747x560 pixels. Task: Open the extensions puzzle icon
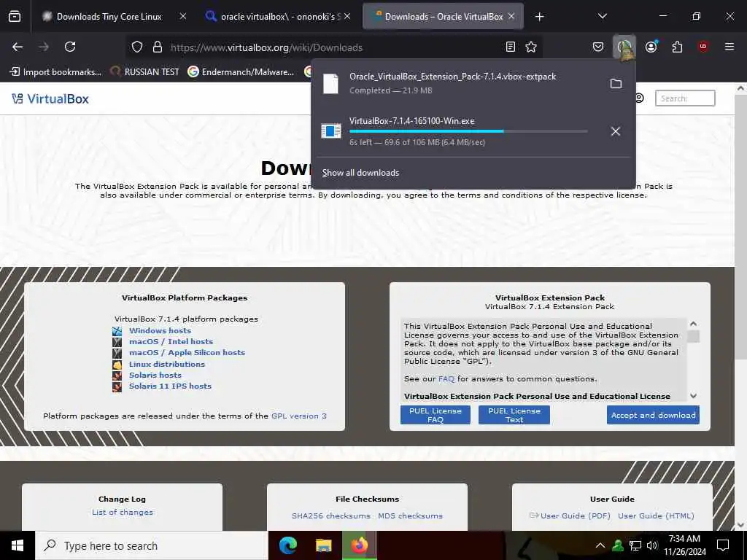point(677,47)
